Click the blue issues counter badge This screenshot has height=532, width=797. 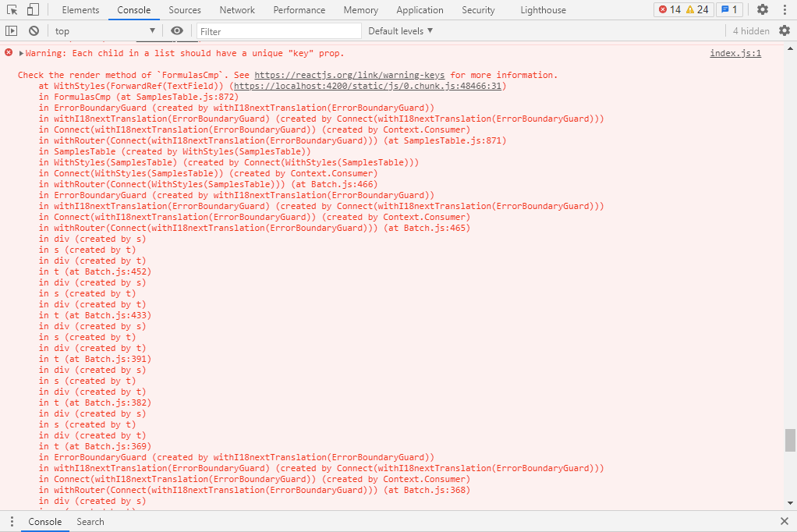click(x=729, y=10)
